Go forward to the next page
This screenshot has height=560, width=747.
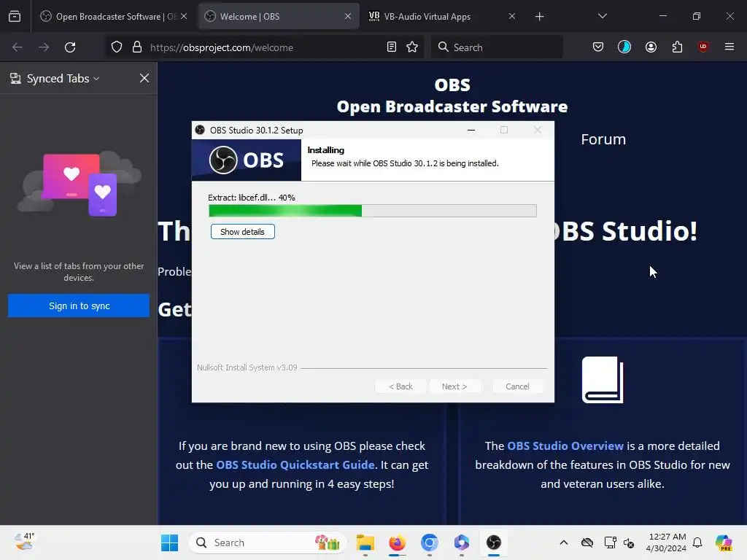pos(44,47)
